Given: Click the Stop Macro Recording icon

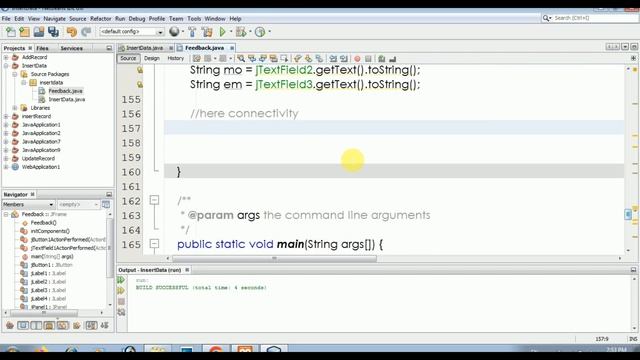Looking at the screenshot, I should click(368, 59).
